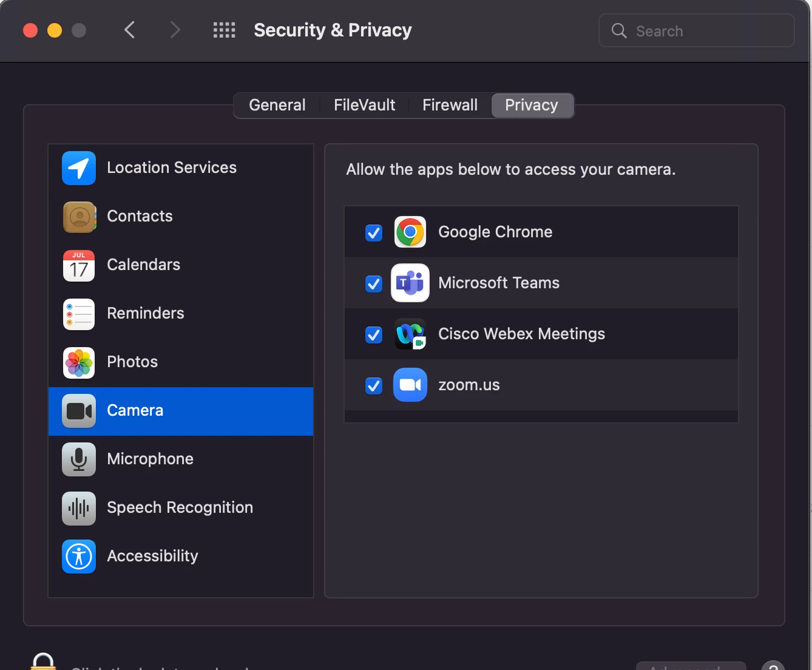Click the Accessibility icon in the sidebar
This screenshot has height=670, width=812.
(79, 557)
